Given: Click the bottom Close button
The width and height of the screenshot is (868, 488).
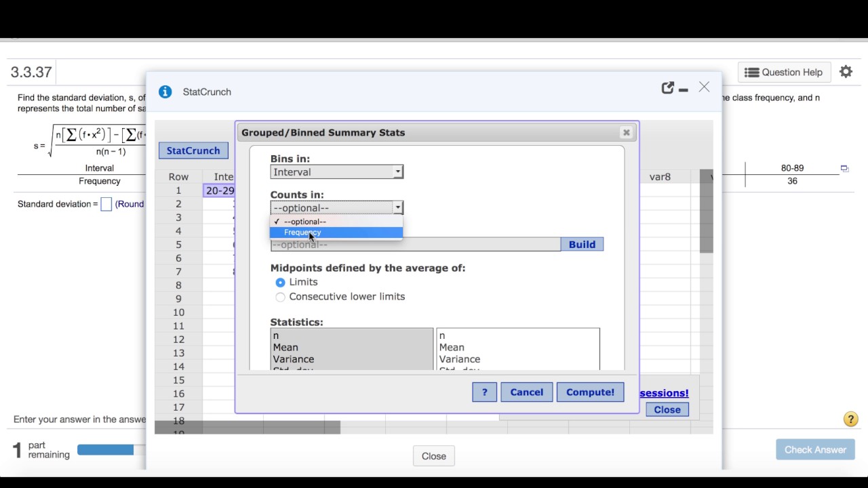Looking at the screenshot, I should pos(434,456).
